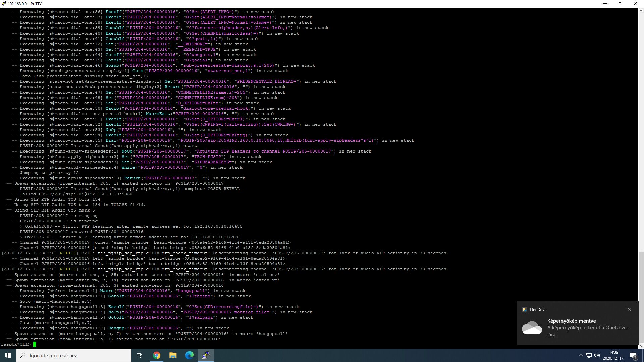Viewport: 644px width, 362px height.
Task: Click the '__KEEPCID=TRUE' Set line
Action: (x=134, y=49)
